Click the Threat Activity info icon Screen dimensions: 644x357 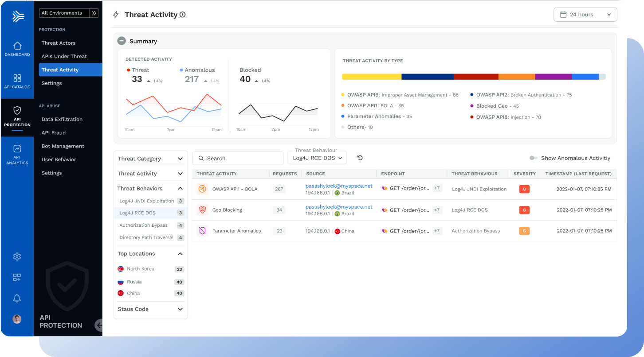[182, 15]
